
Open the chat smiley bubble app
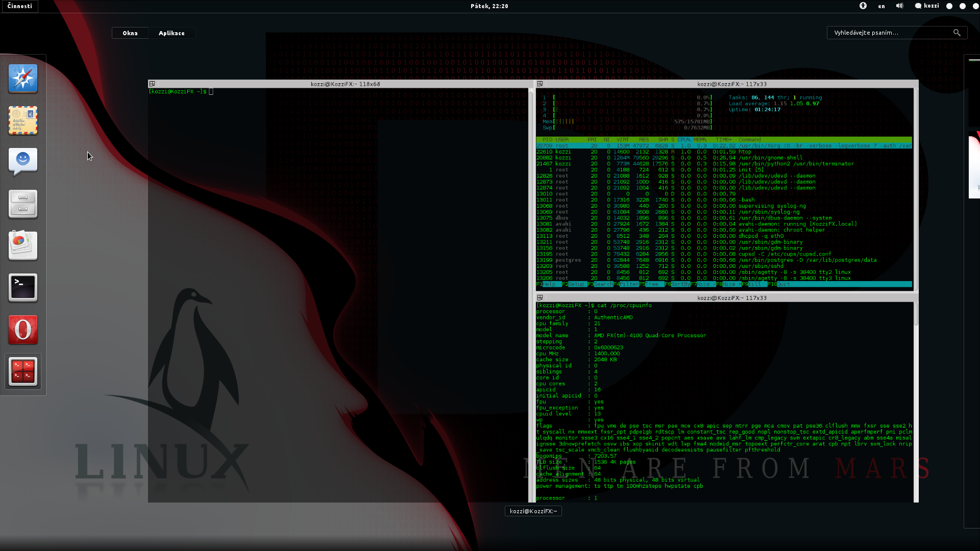point(23,162)
